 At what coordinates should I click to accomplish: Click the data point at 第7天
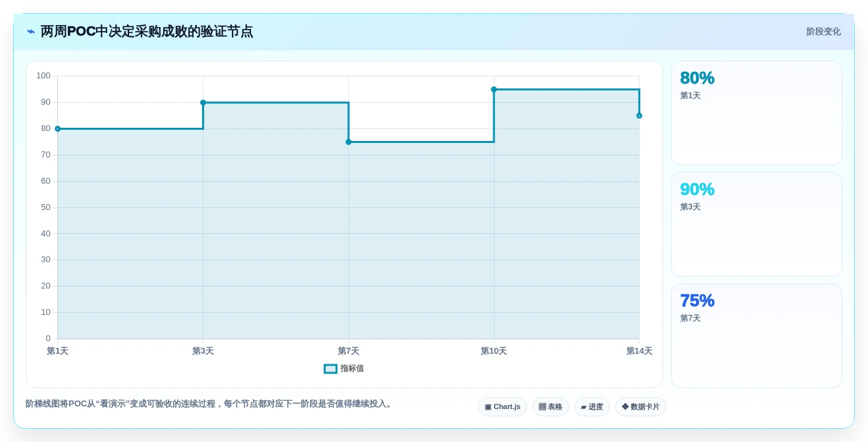(348, 142)
